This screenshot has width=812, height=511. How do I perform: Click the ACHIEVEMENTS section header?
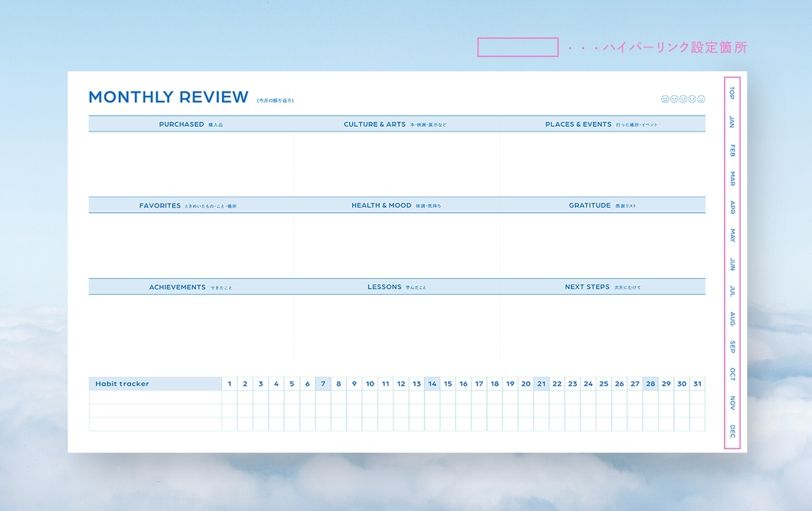point(191,287)
